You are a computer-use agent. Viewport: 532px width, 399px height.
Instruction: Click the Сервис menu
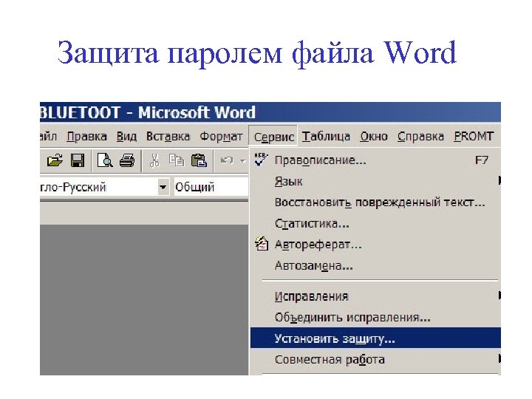[x=273, y=137]
